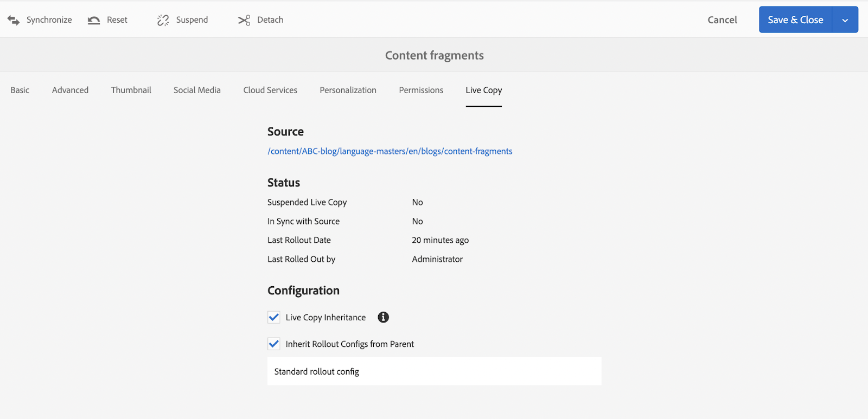This screenshot has width=868, height=419.
Task: Click the Last Rolled Out by label
Action: point(301,259)
